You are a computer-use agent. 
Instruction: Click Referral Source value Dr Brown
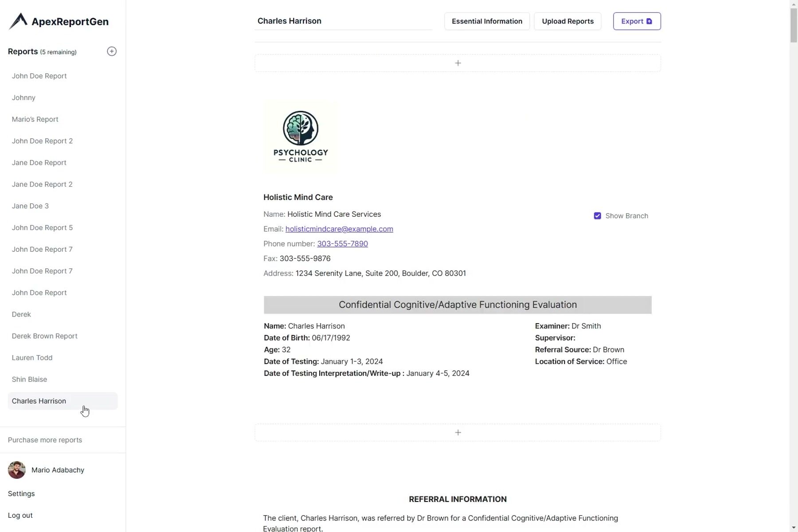[608, 350]
